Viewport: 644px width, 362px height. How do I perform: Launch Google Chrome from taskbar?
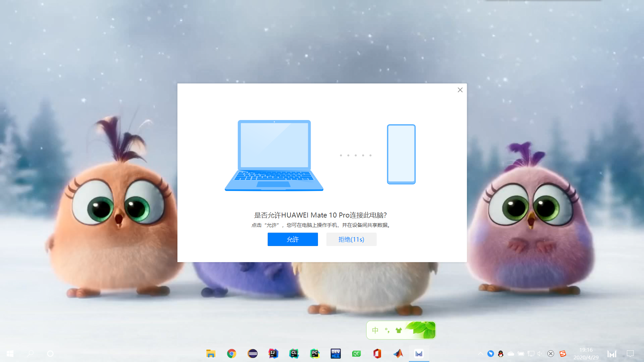[231, 354]
